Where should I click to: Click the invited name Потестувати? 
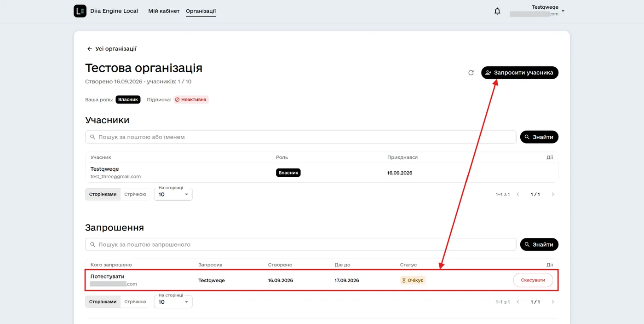click(107, 277)
